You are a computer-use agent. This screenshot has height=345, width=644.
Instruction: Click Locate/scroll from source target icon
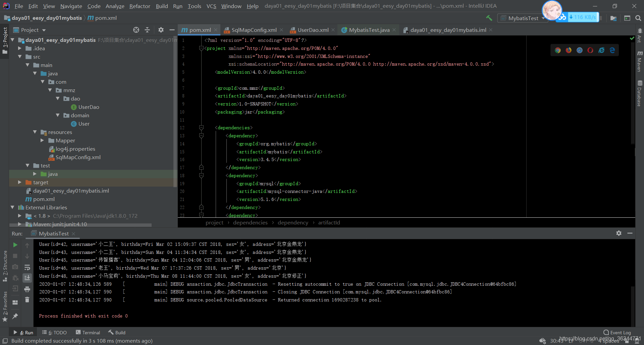136,30
